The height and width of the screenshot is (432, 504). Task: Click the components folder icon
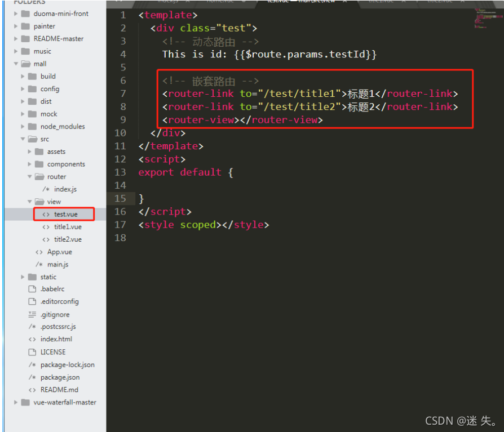click(39, 164)
